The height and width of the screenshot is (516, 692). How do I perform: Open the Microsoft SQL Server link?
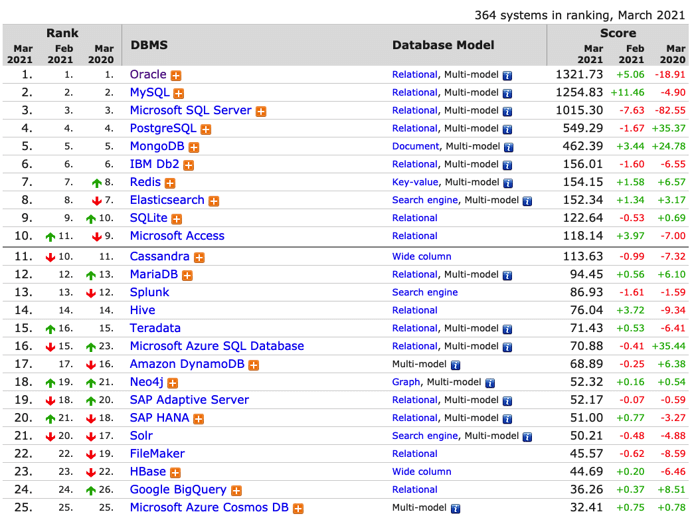[190, 110]
